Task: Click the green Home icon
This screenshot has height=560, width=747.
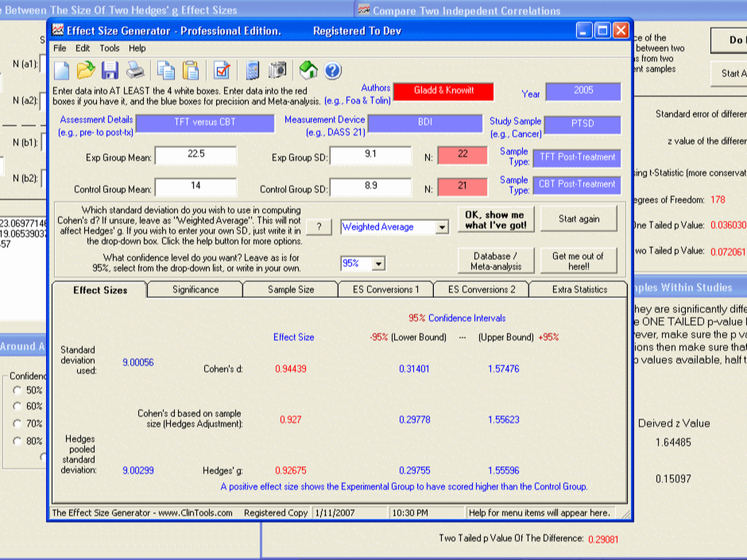Action: pyautogui.click(x=308, y=70)
